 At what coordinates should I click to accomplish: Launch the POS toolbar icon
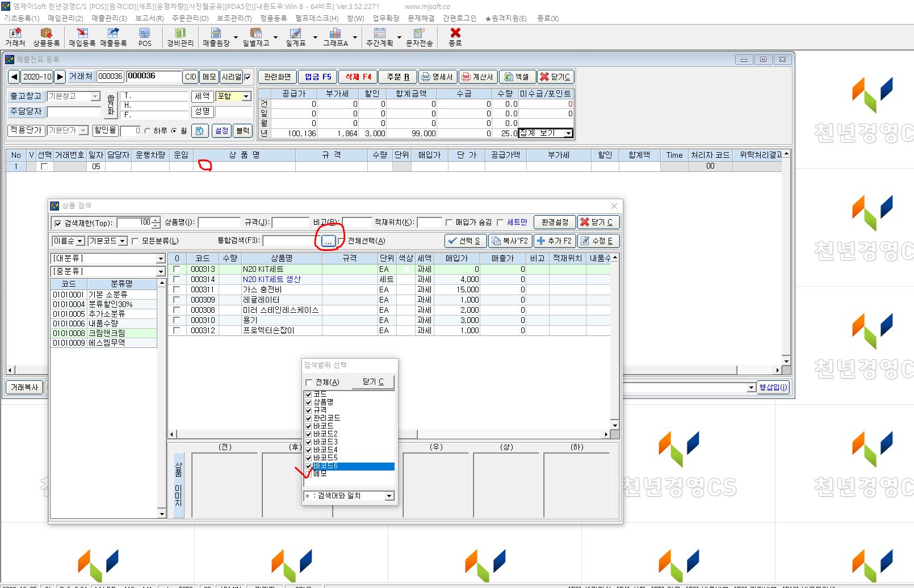pyautogui.click(x=145, y=37)
